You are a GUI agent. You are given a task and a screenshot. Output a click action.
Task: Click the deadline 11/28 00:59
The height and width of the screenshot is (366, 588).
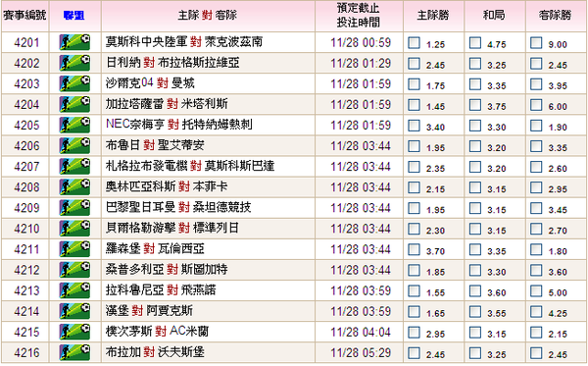tap(361, 42)
